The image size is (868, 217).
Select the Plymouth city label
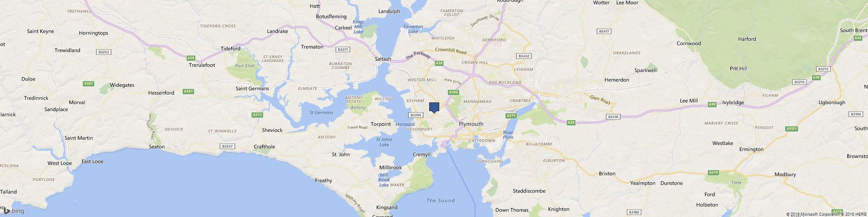point(471,124)
